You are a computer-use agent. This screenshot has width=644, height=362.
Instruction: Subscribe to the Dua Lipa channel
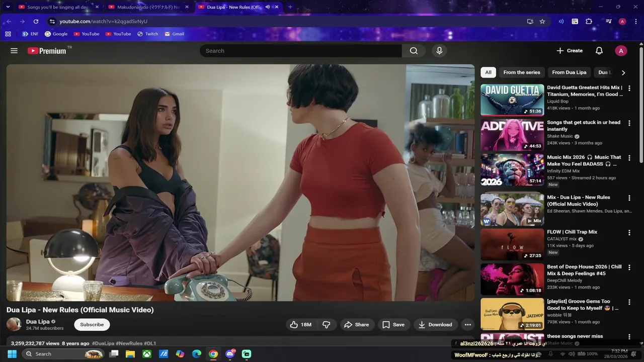click(92, 325)
